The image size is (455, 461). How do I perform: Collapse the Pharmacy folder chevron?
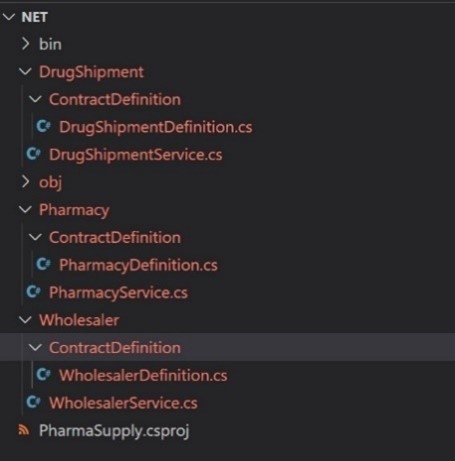tap(25, 209)
